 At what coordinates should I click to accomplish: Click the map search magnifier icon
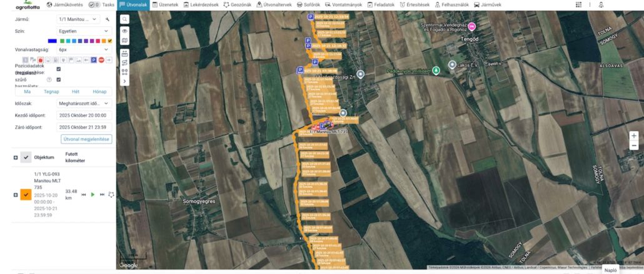tap(124, 20)
